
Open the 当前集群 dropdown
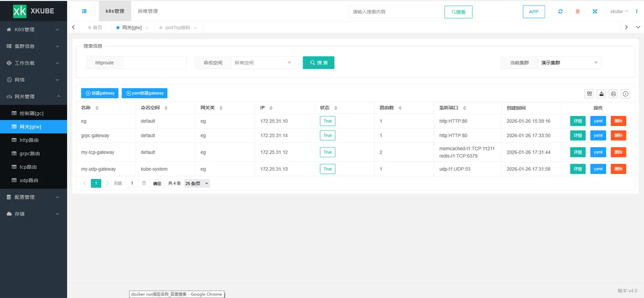click(569, 63)
